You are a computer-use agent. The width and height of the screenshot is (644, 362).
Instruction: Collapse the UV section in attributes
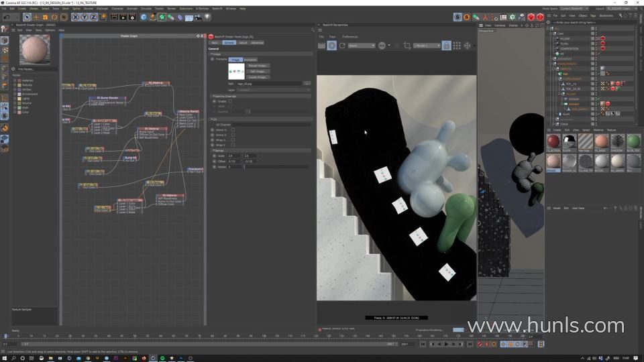[212, 119]
